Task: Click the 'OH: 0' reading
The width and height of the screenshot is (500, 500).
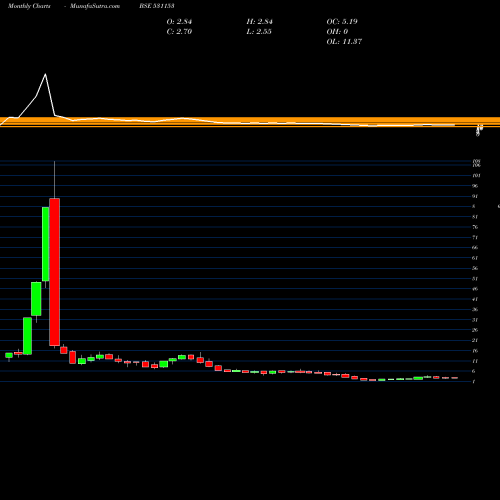Action: coord(337,32)
